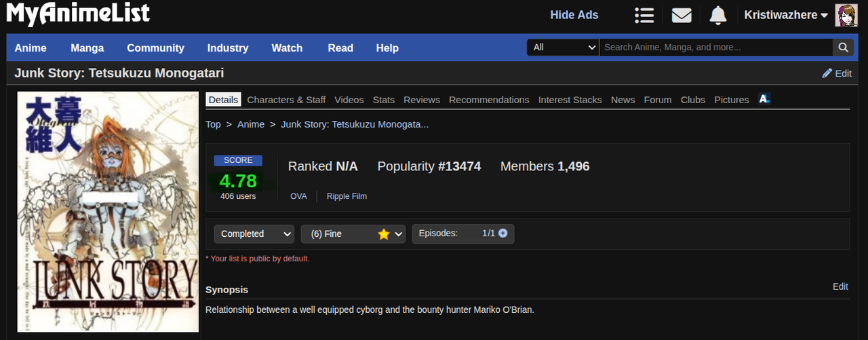Viewport: 868px width, 340px height.
Task: Click the '406 users' text
Action: (238, 196)
